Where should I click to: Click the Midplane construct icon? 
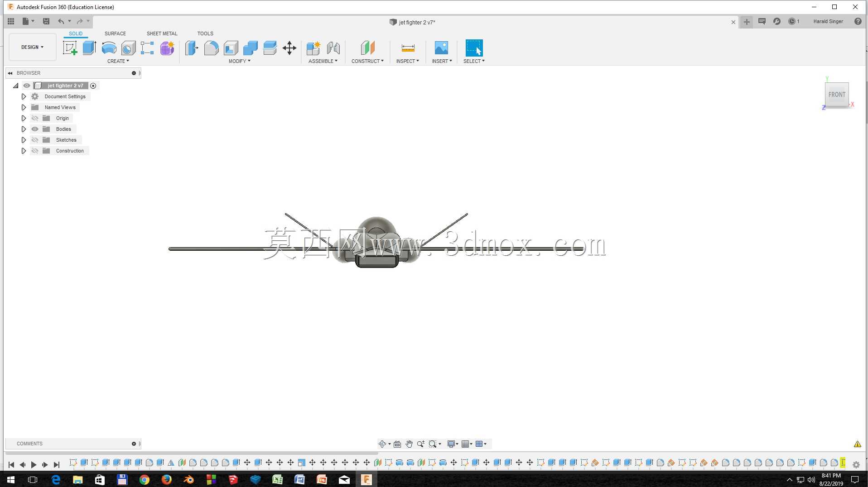[x=367, y=48]
